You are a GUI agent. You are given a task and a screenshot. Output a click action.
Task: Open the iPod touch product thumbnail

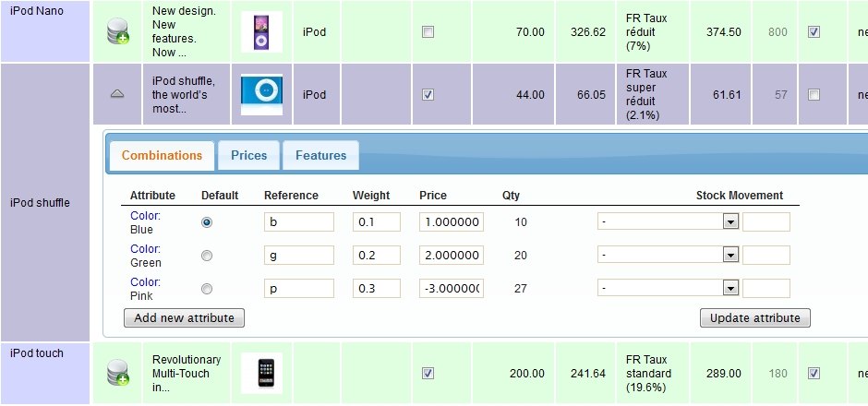coord(268,373)
